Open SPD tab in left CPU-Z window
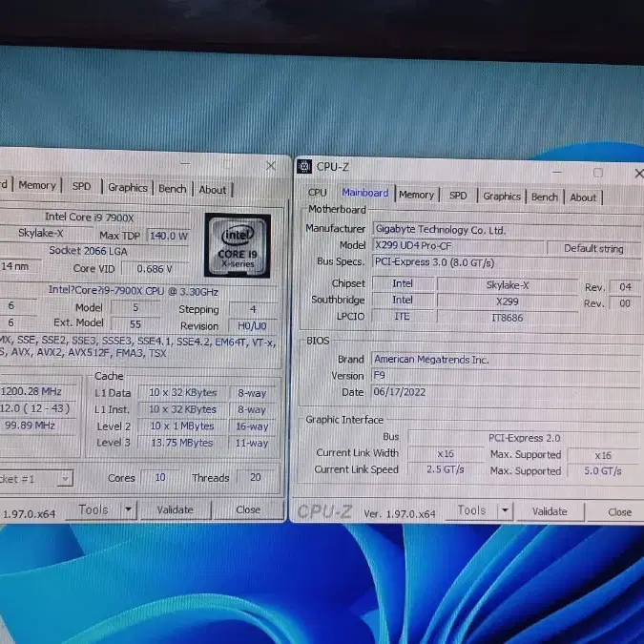 coord(81,186)
